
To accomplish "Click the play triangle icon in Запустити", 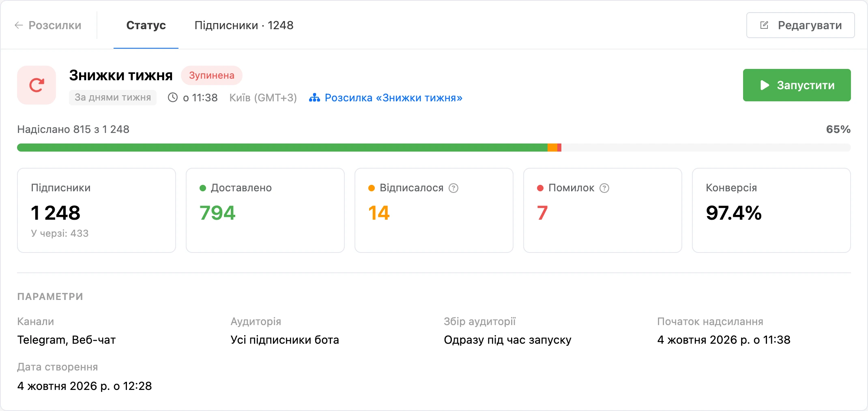I will 765,85.
